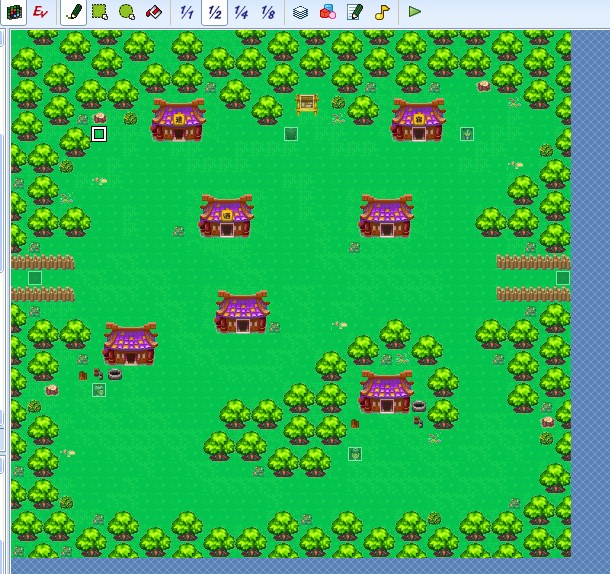The image size is (610, 574).
Task: Open the Resource Manager
Action: pos(328,12)
